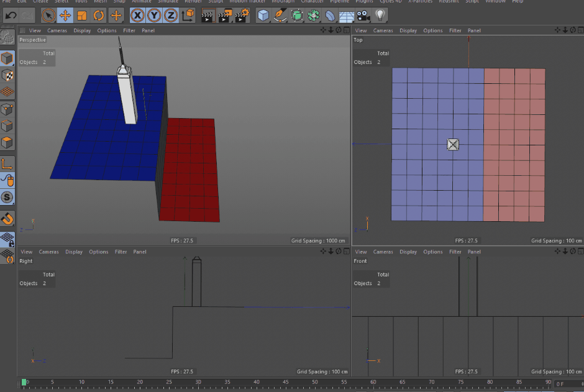
Task: Toggle the coordinate system icon
Action: click(x=188, y=16)
